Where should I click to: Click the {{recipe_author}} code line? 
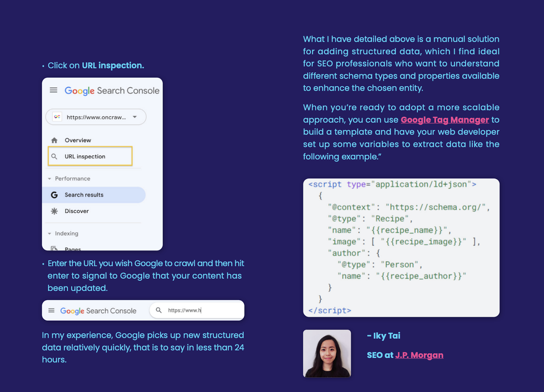pos(402,276)
